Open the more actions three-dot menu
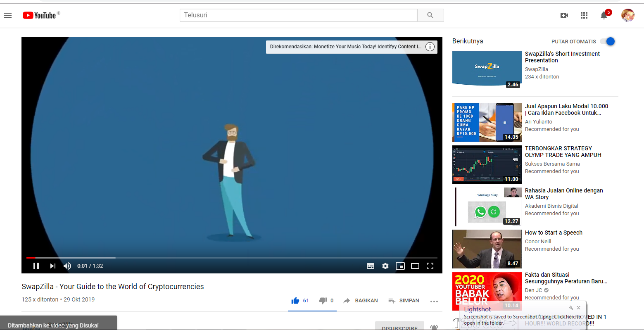This screenshot has height=330, width=644. (x=434, y=302)
